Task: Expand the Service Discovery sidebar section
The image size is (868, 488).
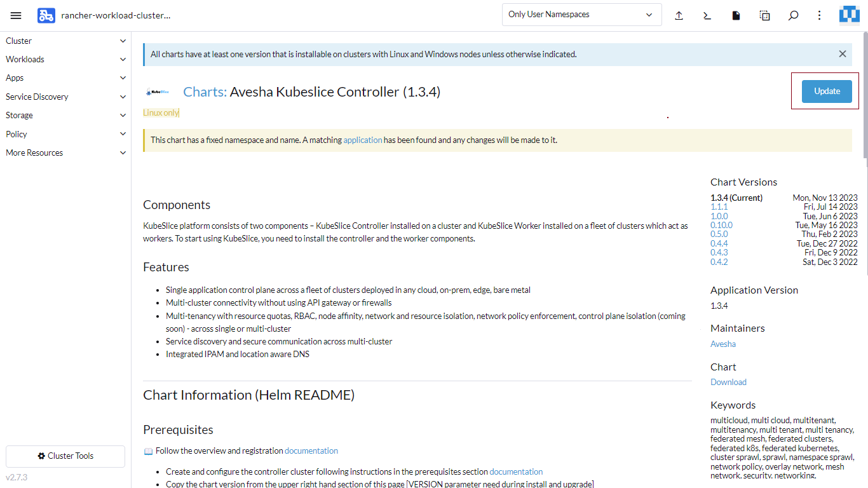Action: point(65,97)
